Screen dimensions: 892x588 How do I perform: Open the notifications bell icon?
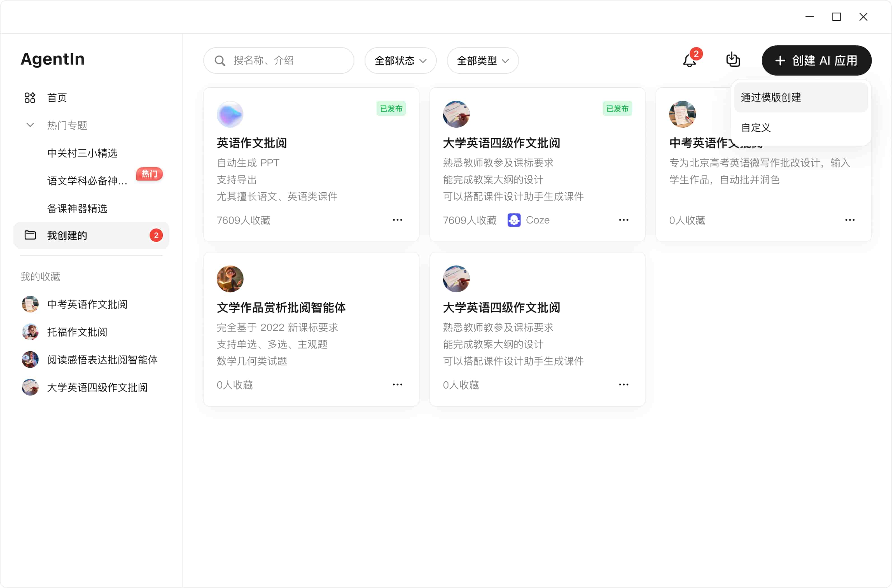coord(689,60)
